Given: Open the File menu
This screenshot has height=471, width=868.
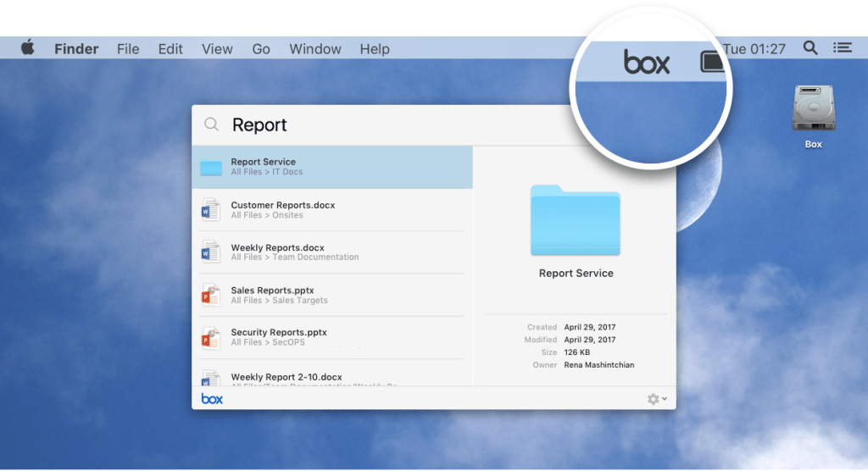Looking at the screenshot, I should tap(128, 49).
